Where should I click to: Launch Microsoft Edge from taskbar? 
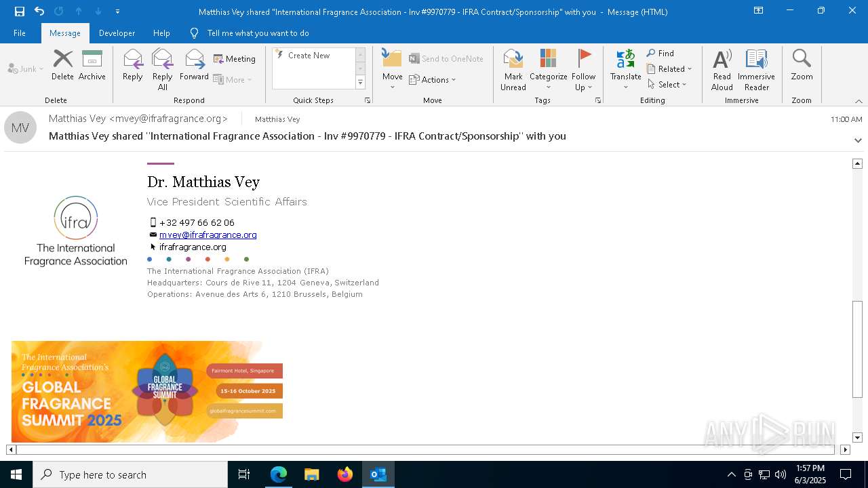tap(279, 474)
